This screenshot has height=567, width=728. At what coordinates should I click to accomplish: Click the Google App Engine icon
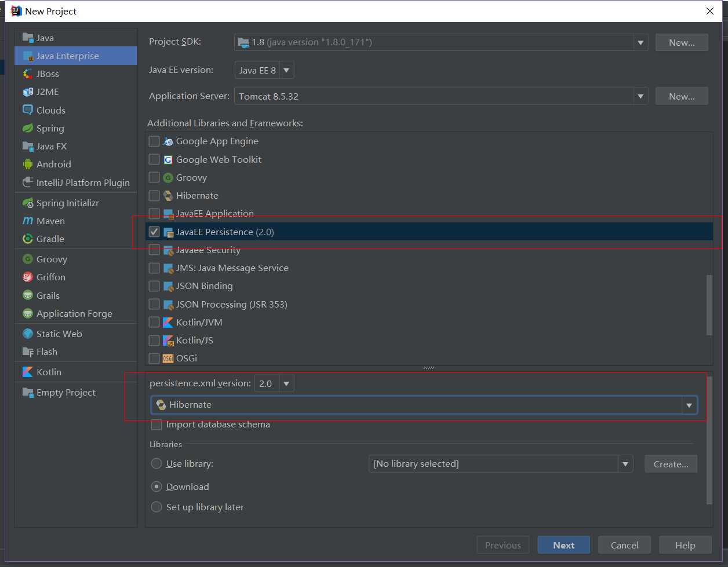point(168,141)
